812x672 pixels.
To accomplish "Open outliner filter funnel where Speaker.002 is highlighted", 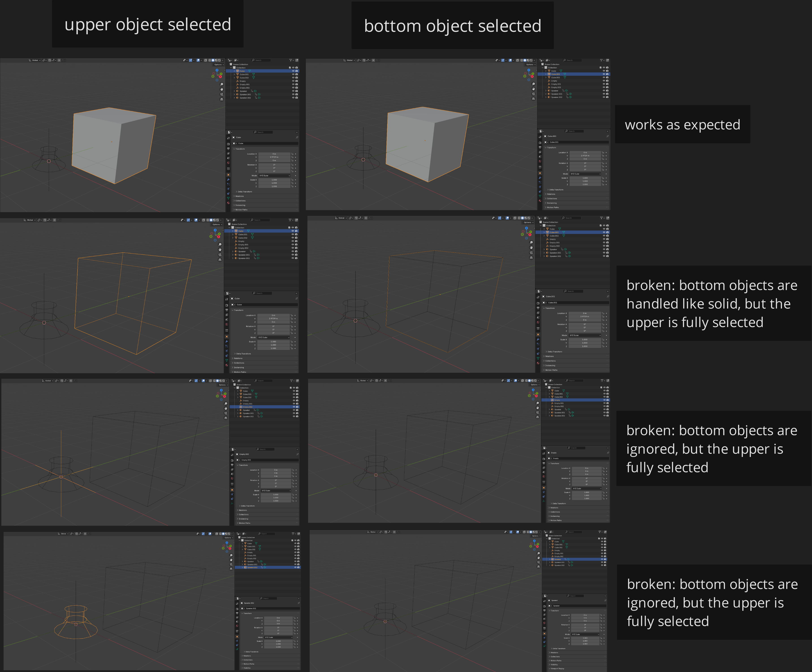I will click(293, 534).
